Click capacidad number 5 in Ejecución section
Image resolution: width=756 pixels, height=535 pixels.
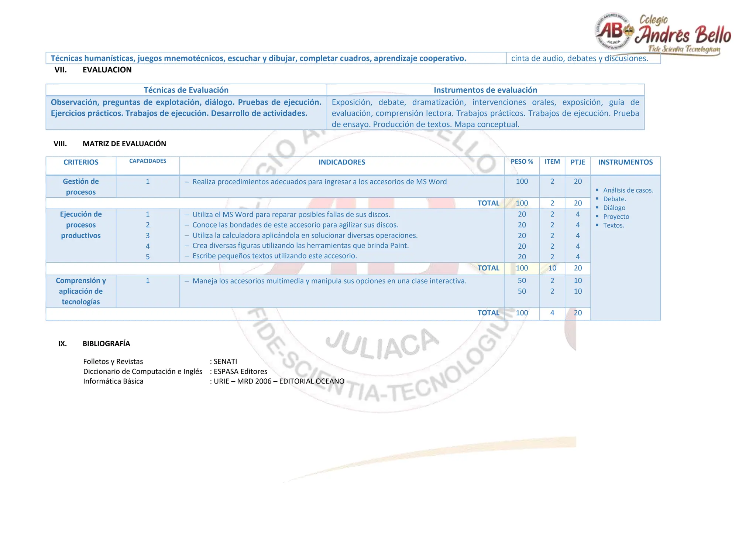click(x=148, y=257)
